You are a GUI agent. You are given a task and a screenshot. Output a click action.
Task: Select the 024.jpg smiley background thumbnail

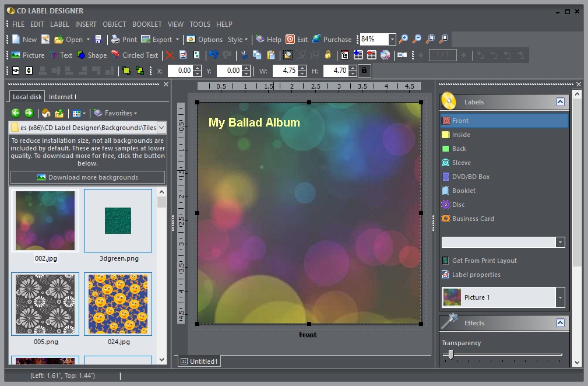pyautogui.click(x=118, y=304)
